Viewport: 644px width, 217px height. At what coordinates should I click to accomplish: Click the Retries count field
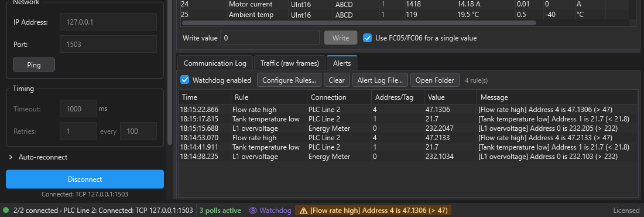(78, 131)
